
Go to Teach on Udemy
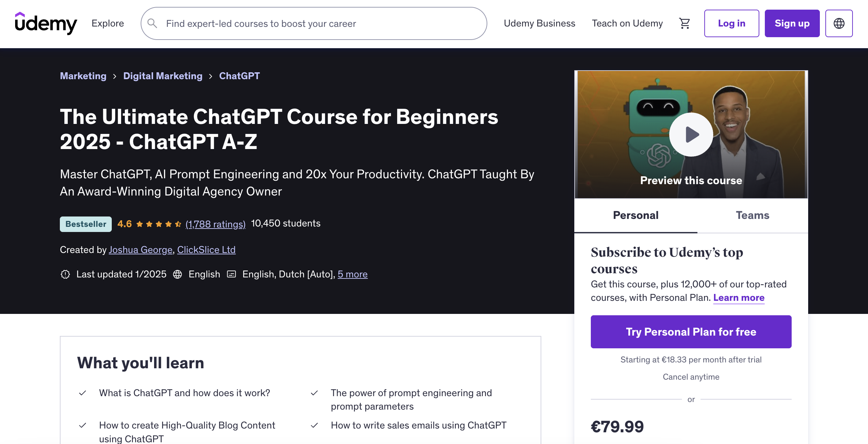[x=627, y=23]
